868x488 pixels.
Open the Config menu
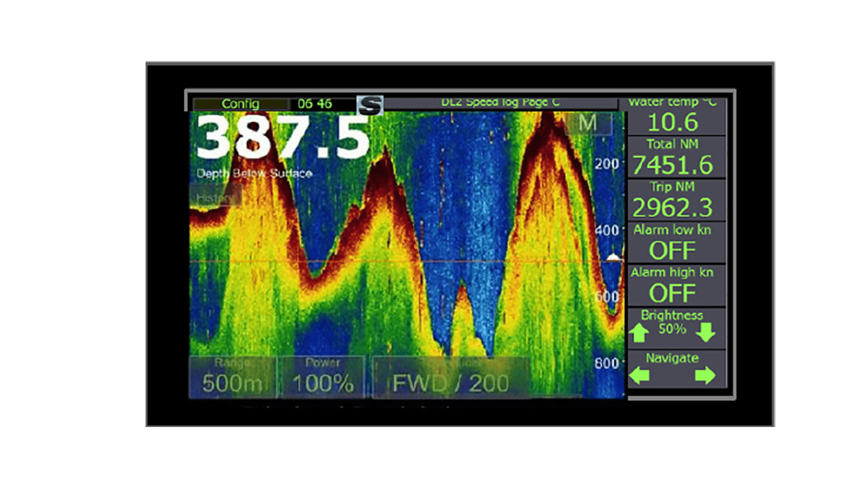tap(240, 104)
